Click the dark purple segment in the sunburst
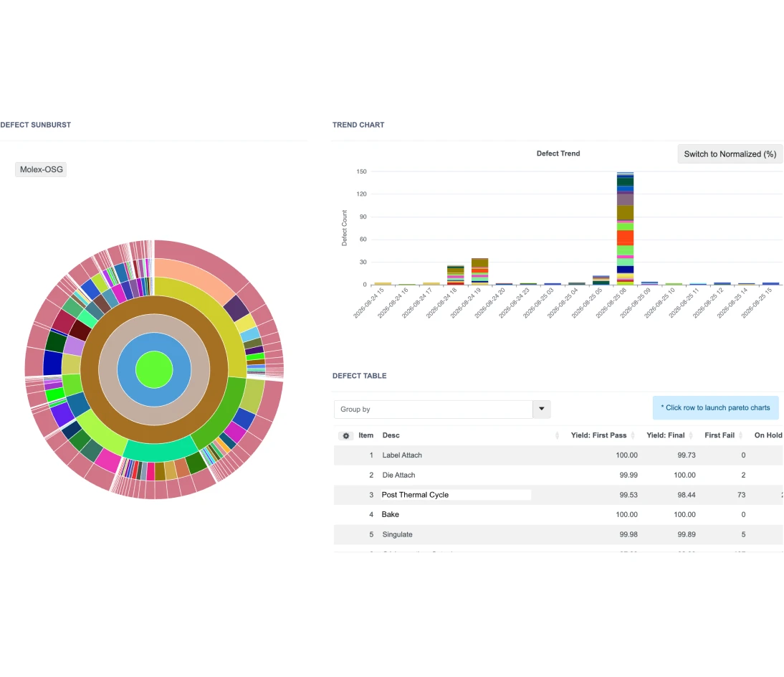The image size is (784, 677). pos(236,308)
